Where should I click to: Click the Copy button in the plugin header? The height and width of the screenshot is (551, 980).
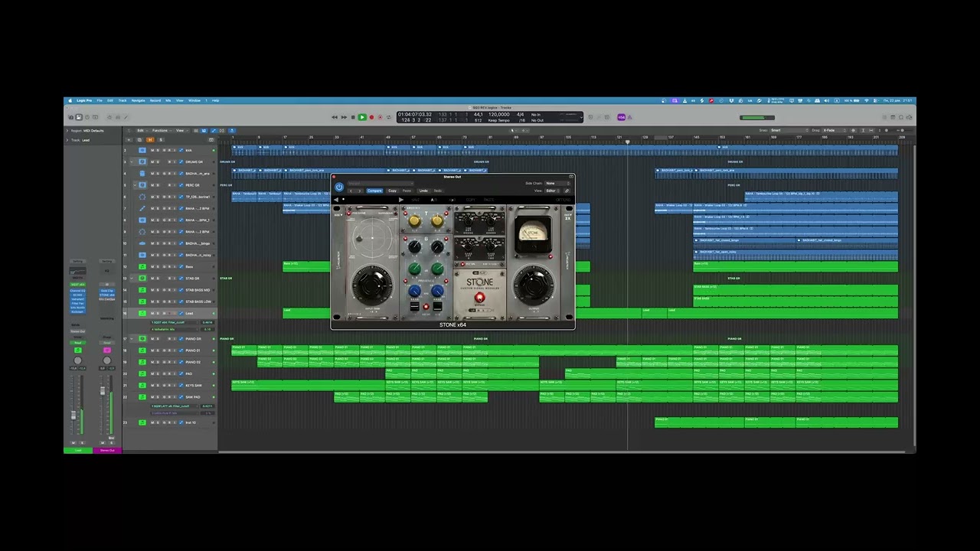(x=392, y=191)
